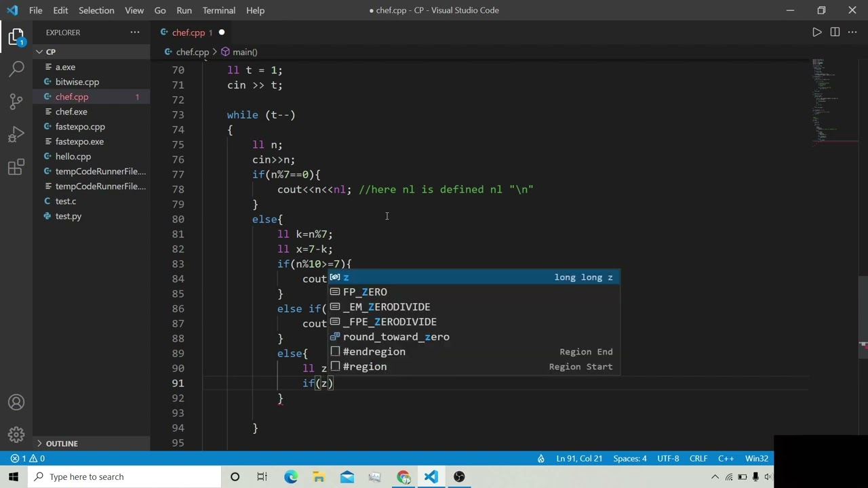
Task: Open chef.exe in the Explorer
Action: tap(91, 112)
